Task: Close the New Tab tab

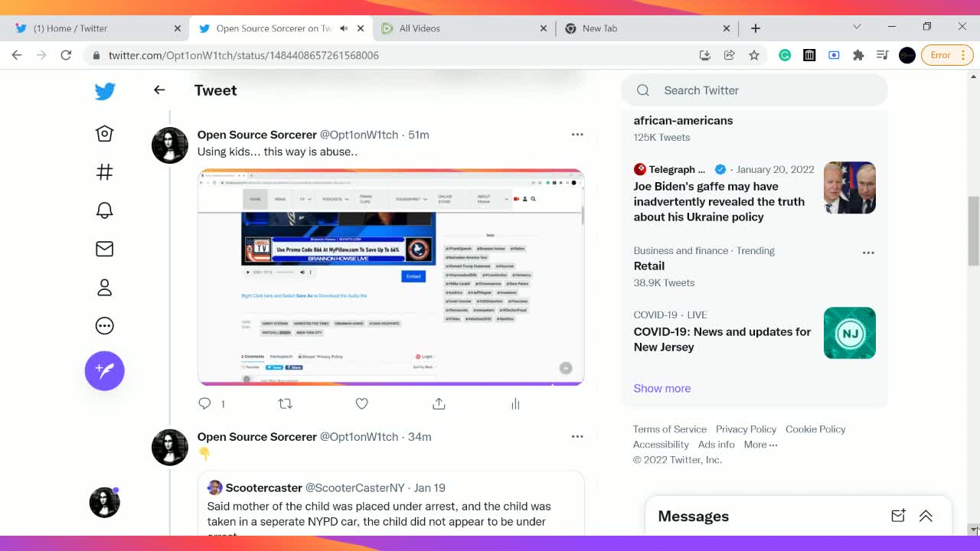Action: [727, 28]
